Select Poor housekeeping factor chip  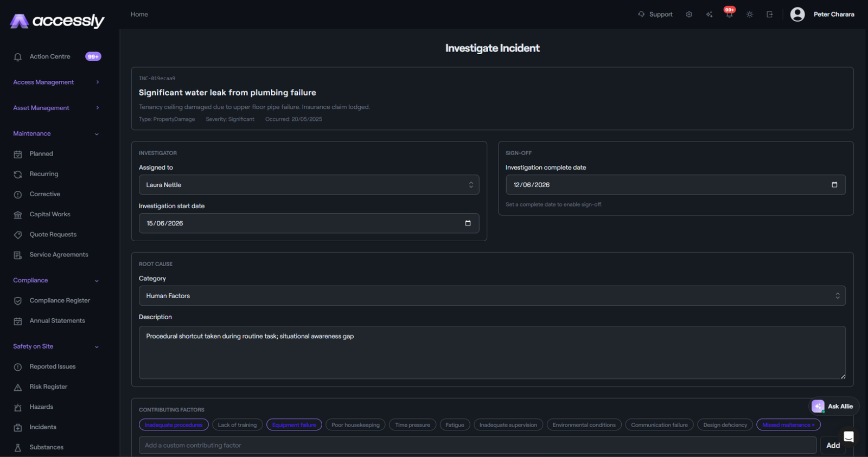pyautogui.click(x=355, y=425)
